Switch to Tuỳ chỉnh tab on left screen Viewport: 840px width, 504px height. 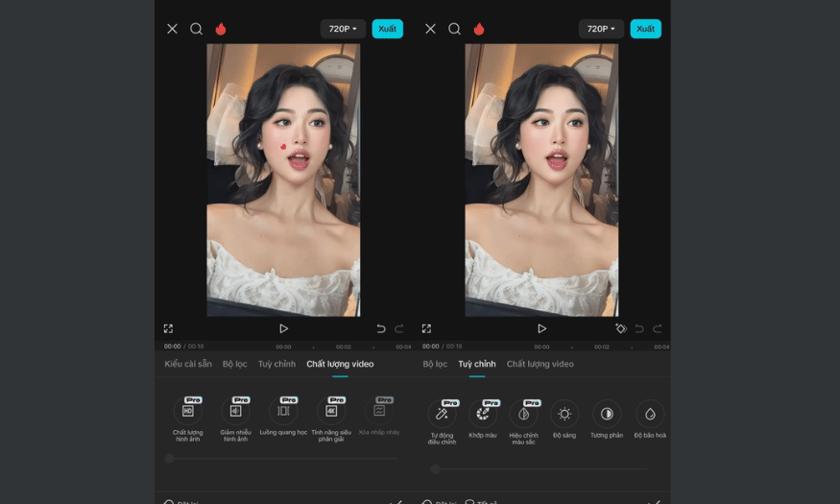(x=276, y=364)
